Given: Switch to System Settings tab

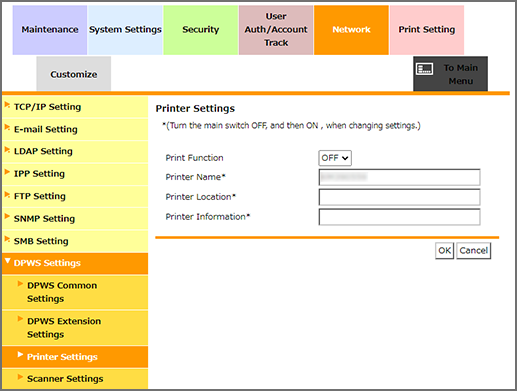Looking at the screenshot, I should 125,30.
